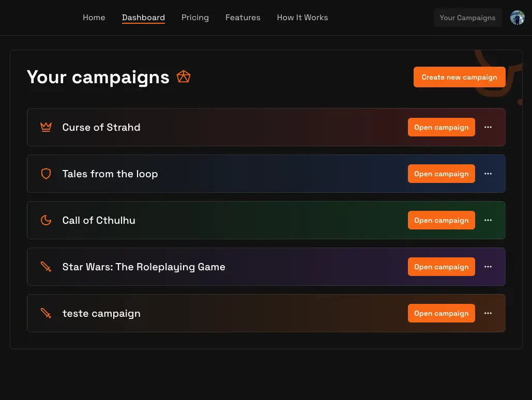Click Create new campaign
Screen dimensions: 532x400
[x=459, y=76]
